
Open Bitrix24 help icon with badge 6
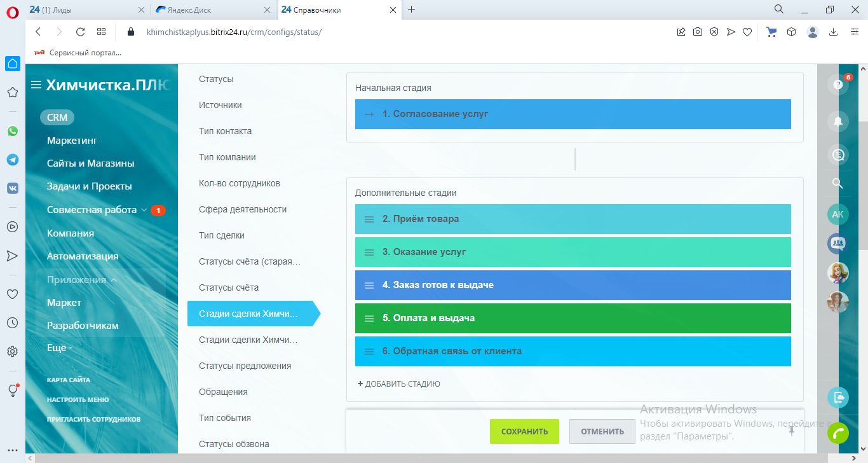838,85
